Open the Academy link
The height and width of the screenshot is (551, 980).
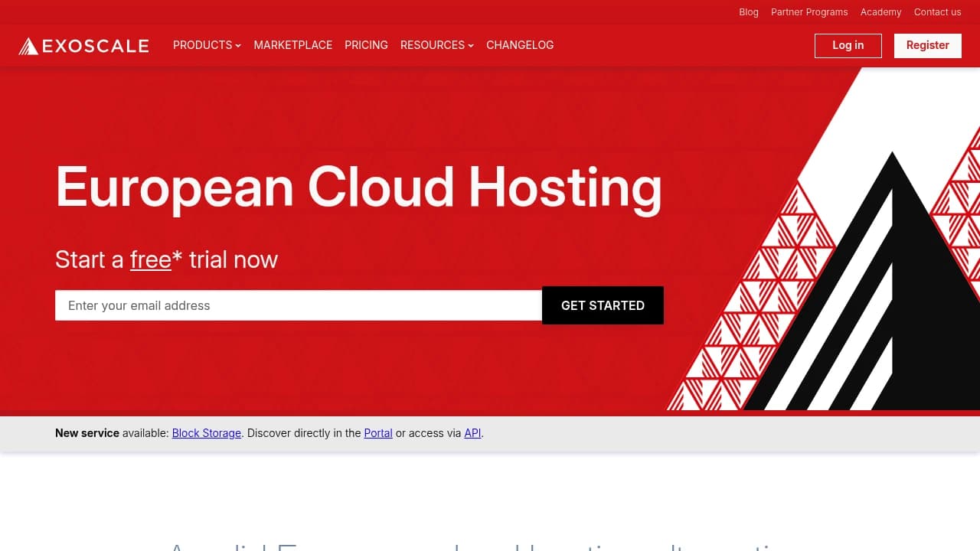click(880, 12)
